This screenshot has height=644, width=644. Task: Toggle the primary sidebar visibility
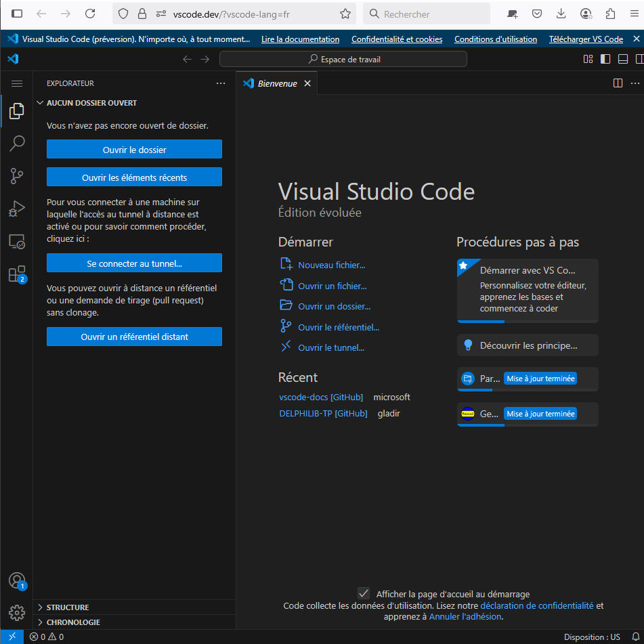tap(605, 59)
